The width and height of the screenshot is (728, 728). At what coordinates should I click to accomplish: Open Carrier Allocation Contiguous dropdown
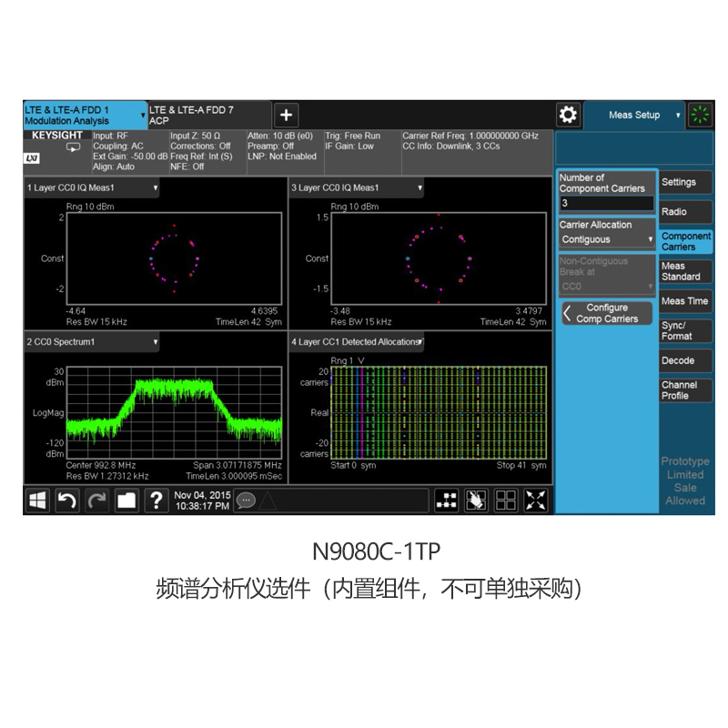606,239
